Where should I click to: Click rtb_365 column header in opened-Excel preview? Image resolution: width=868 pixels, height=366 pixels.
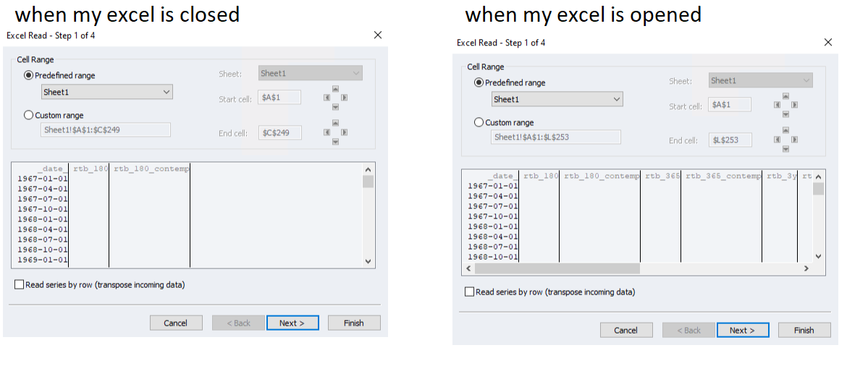[x=662, y=176]
